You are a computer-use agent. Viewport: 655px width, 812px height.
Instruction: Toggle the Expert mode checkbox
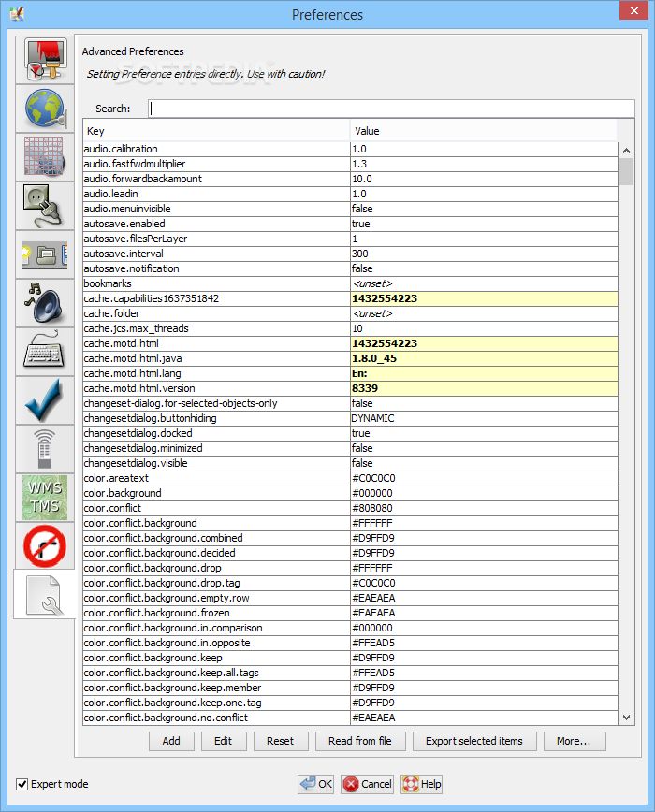[22, 784]
